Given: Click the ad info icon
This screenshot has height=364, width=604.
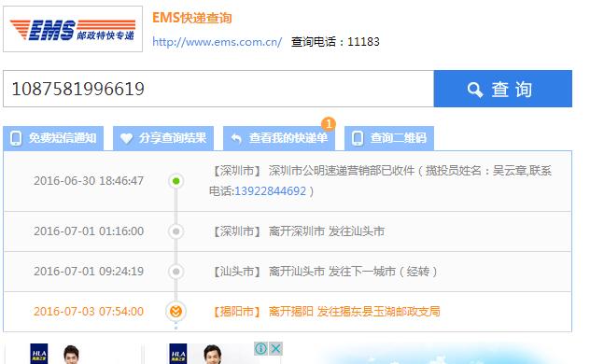Looking at the screenshot, I should pyautogui.click(x=260, y=349).
